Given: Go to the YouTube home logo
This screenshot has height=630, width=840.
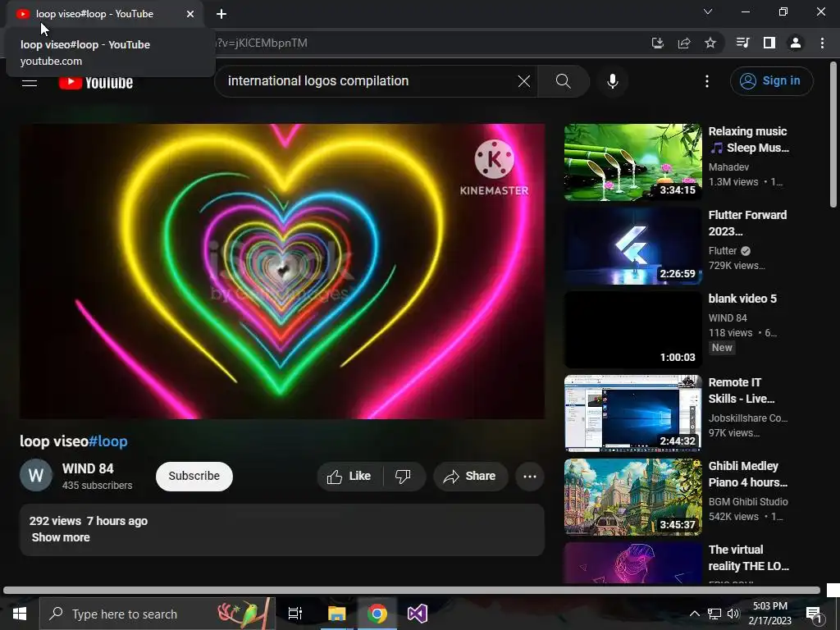Looking at the screenshot, I should pyautogui.click(x=96, y=82).
